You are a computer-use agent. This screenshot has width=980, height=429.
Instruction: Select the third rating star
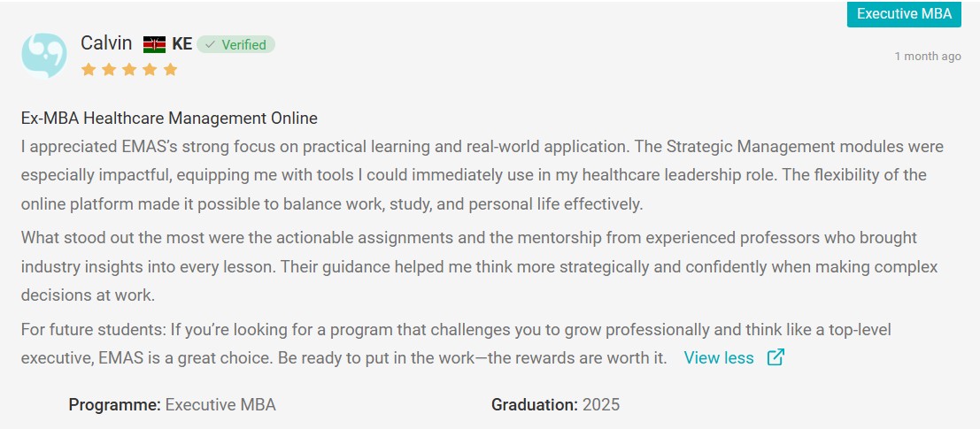[x=129, y=69]
